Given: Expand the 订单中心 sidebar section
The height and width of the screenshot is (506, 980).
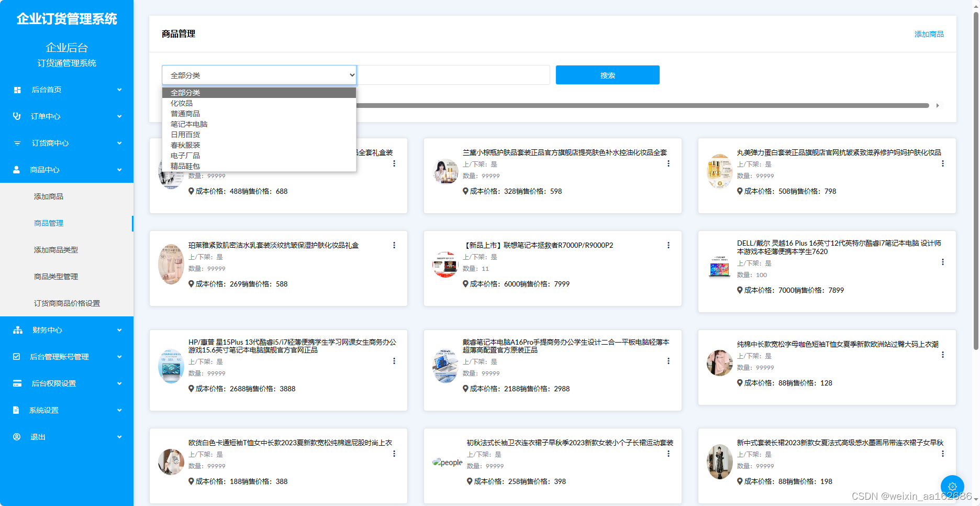Looking at the screenshot, I should point(119,116).
